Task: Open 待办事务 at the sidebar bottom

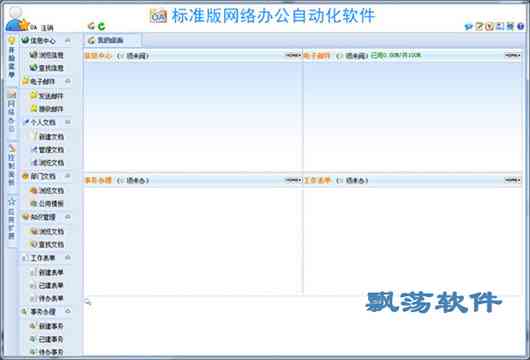Action: point(47,352)
